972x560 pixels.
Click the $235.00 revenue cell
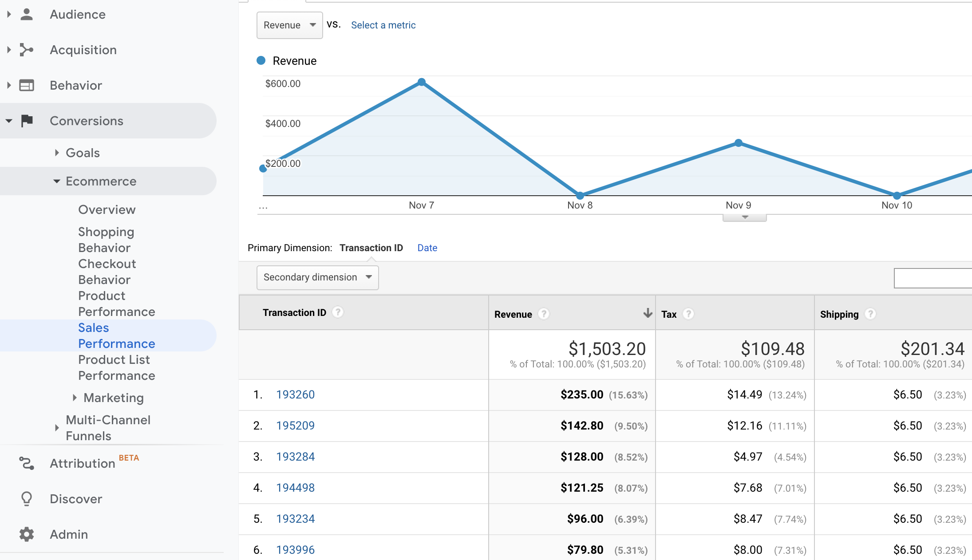coord(582,394)
